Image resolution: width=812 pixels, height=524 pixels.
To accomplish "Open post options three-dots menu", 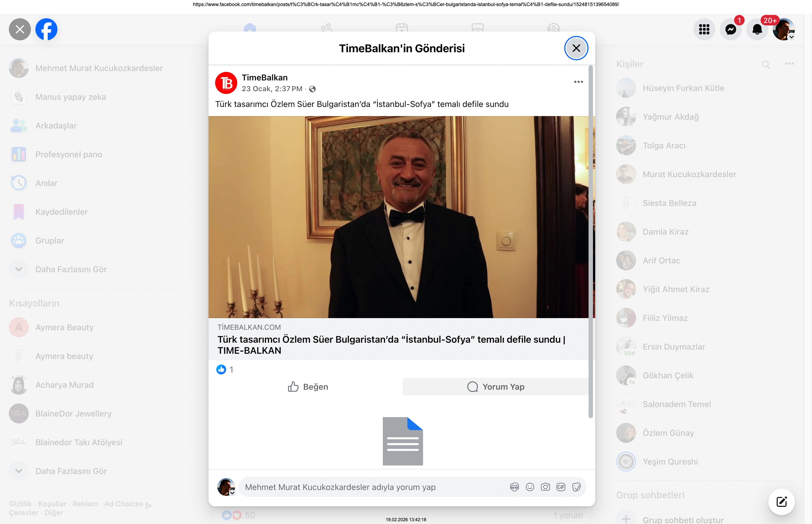I will coord(578,82).
